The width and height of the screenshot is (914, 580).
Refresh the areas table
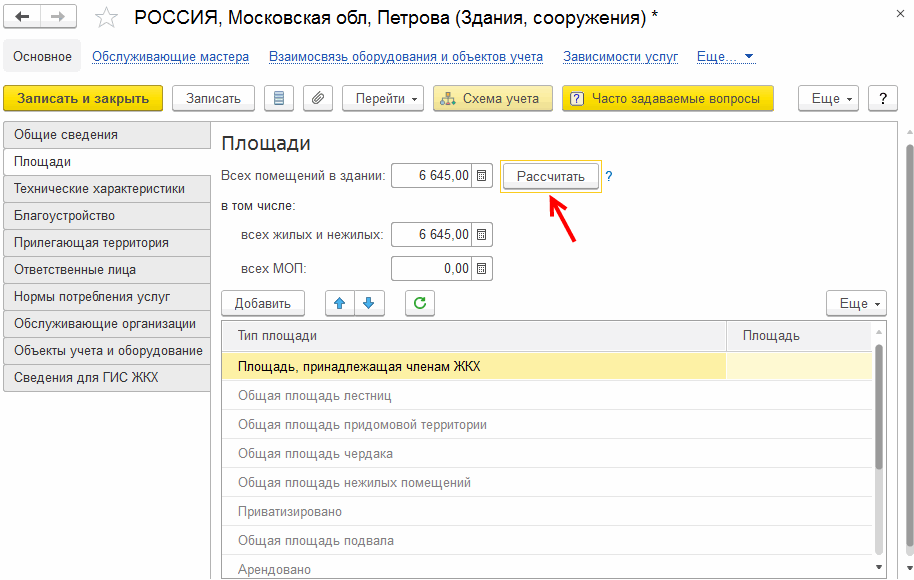pyautogui.click(x=420, y=303)
